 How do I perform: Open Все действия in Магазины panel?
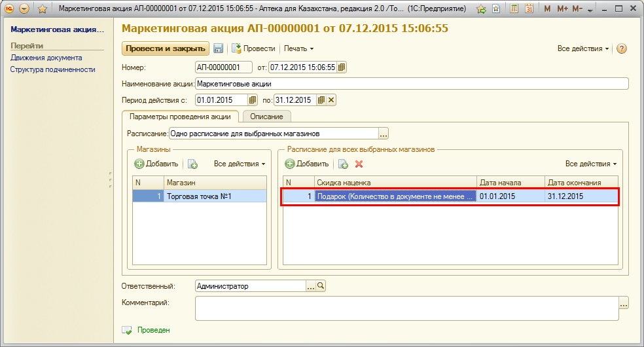[x=240, y=164]
